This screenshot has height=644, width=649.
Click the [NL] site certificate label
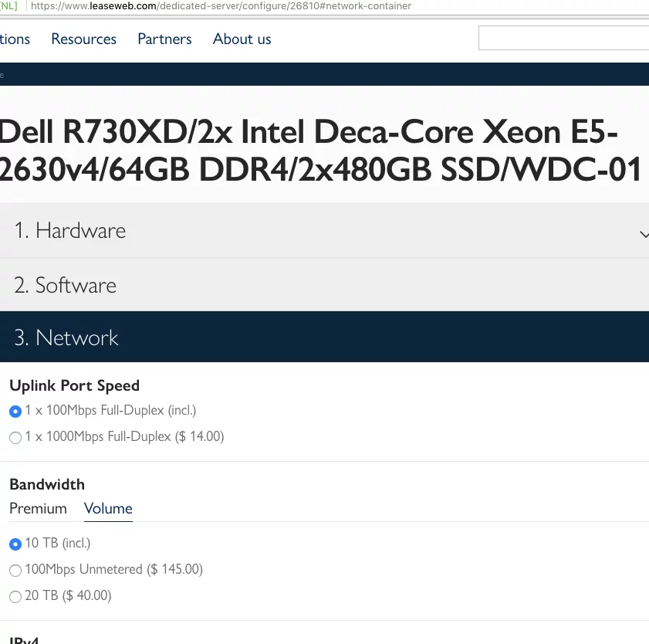(8, 6)
